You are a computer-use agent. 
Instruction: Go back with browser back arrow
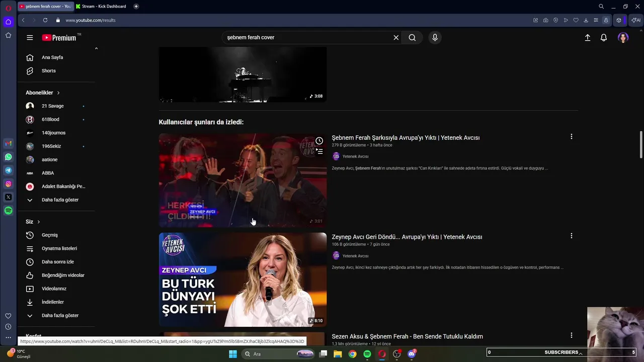point(23,20)
